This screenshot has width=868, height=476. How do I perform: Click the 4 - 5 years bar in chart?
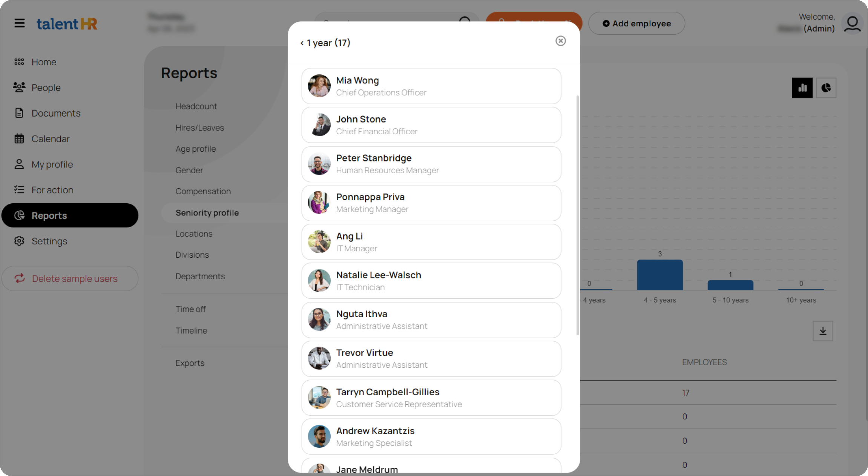pos(660,275)
